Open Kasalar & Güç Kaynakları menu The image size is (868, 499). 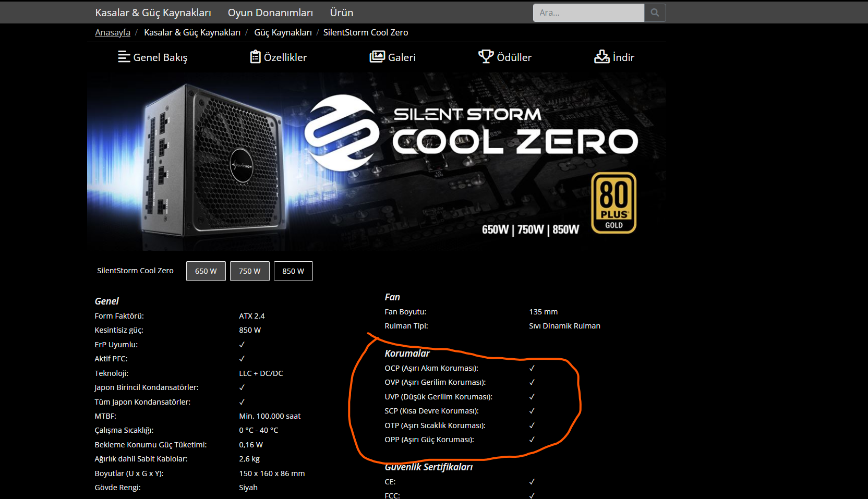153,13
